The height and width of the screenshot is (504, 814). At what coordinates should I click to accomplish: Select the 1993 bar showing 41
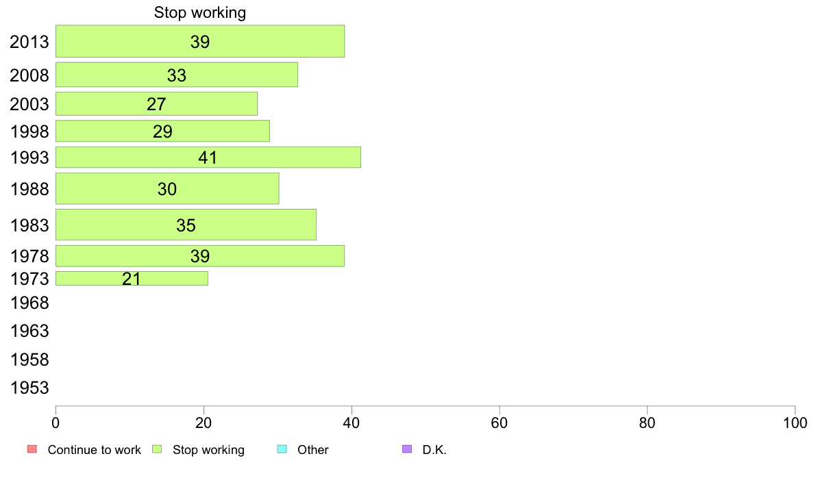[208, 157]
